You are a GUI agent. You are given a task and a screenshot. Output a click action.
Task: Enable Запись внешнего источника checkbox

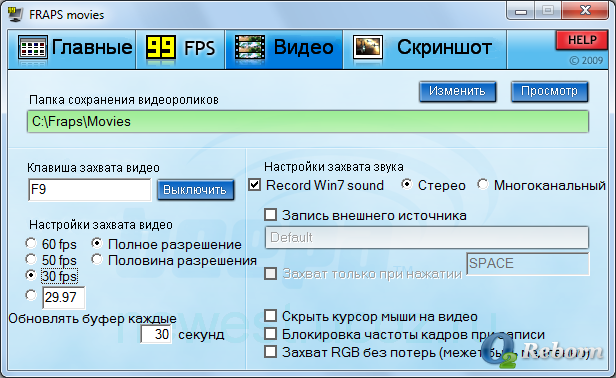[270, 215]
